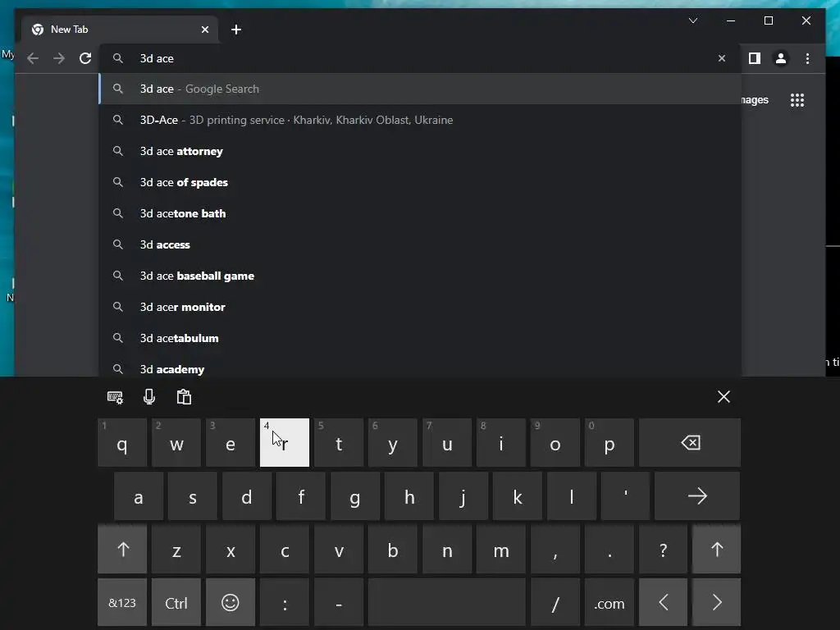Open the Images link on Google page

point(755,100)
